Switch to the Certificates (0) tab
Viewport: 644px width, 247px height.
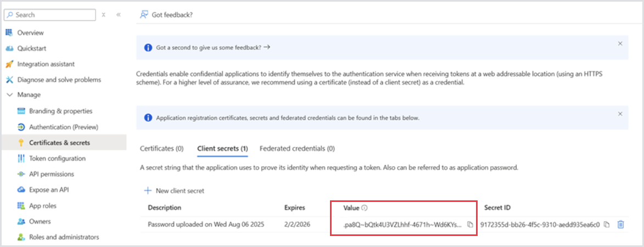(161, 148)
